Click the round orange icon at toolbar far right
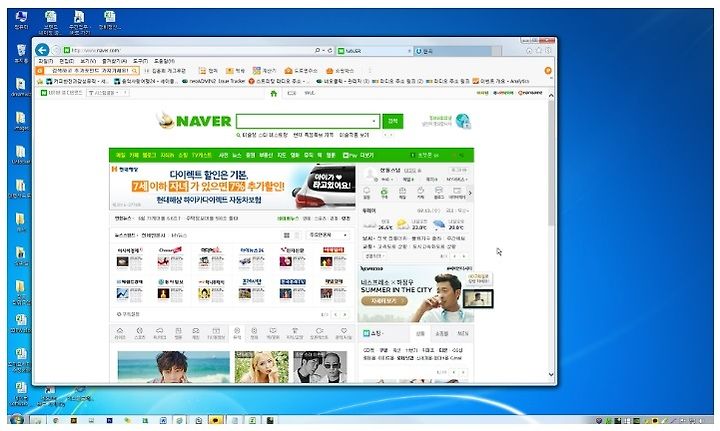The width and height of the screenshot is (720, 431). tap(547, 71)
